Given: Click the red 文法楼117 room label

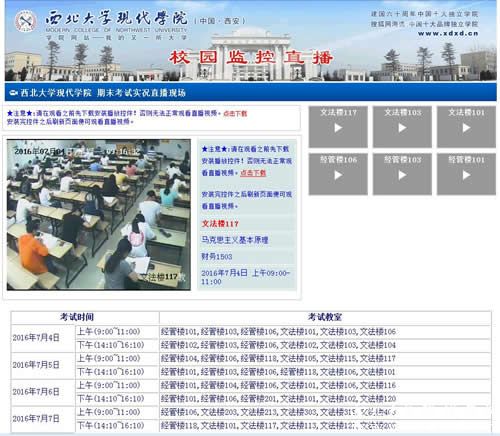Looking at the screenshot, I should [x=220, y=224].
